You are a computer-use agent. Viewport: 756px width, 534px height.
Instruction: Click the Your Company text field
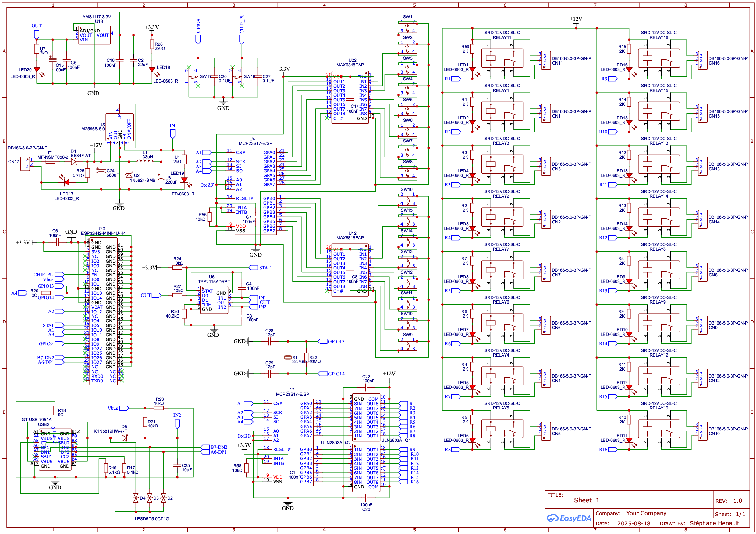point(646,513)
